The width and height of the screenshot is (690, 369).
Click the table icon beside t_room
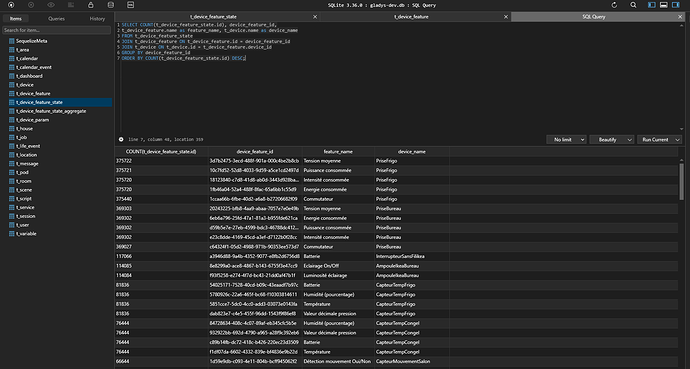point(12,181)
